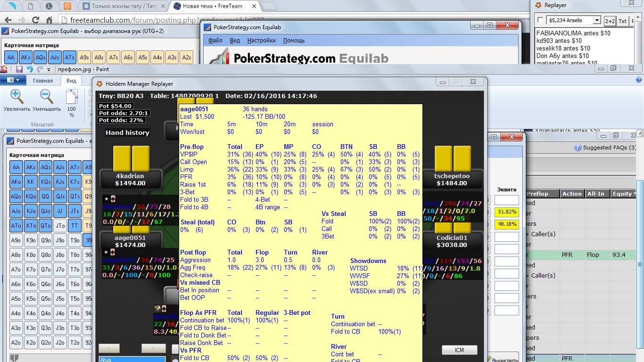Select the orange pinned browser tab
Screen dimensions: 644x362
[x=67, y=6]
